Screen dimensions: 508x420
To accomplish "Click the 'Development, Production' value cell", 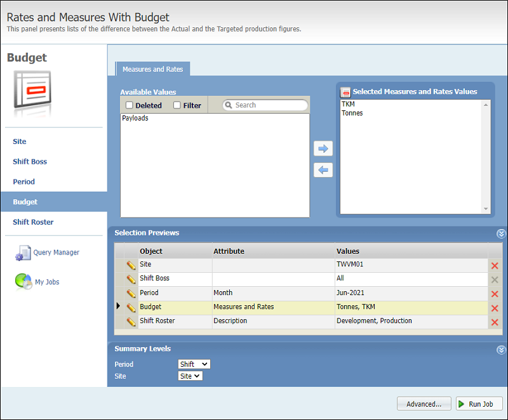I will pyautogui.click(x=411, y=322).
